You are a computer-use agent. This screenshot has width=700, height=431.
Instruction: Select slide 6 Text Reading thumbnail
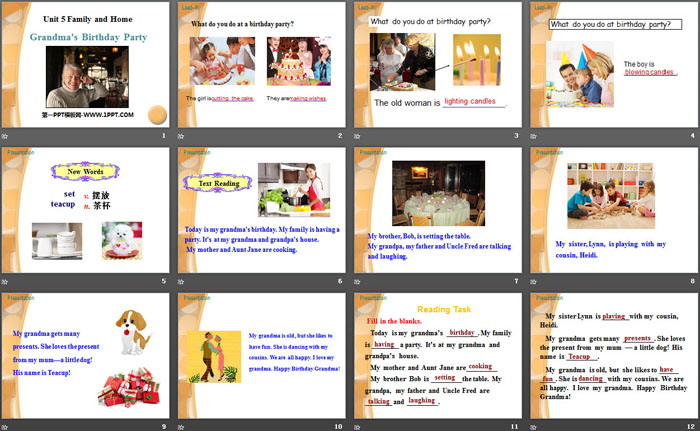tap(262, 210)
